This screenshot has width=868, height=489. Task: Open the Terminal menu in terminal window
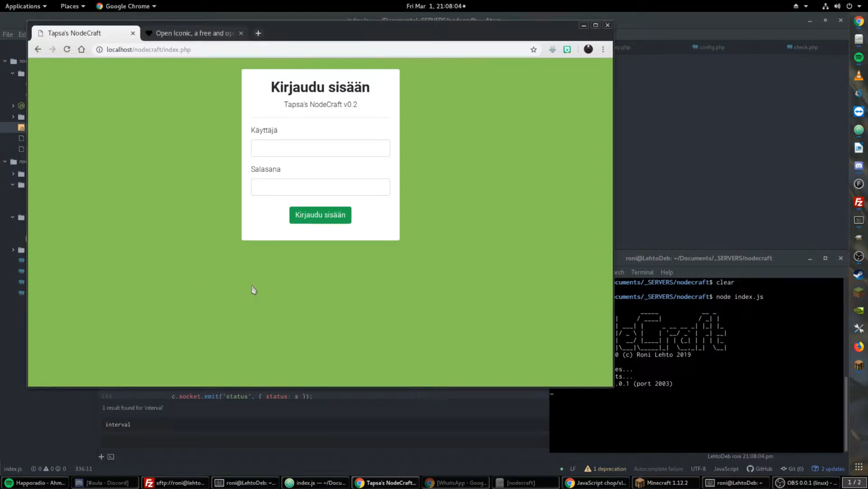(x=642, y=272)
